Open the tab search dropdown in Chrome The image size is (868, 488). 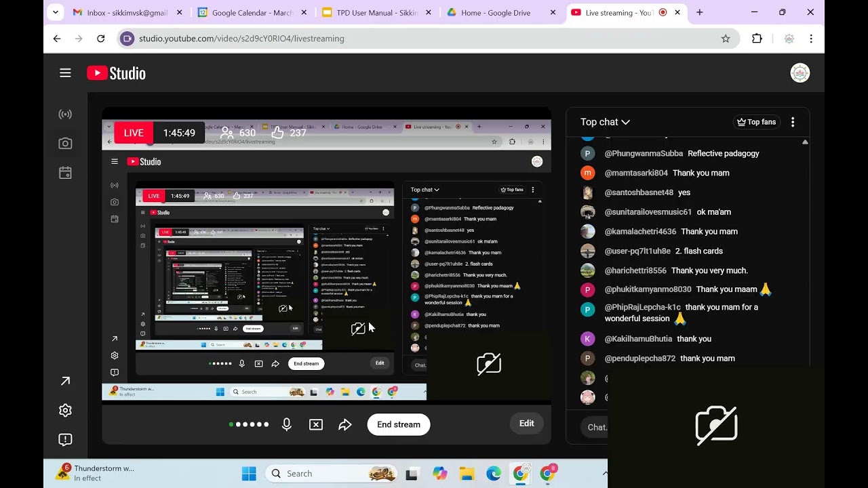coord(56,12)
